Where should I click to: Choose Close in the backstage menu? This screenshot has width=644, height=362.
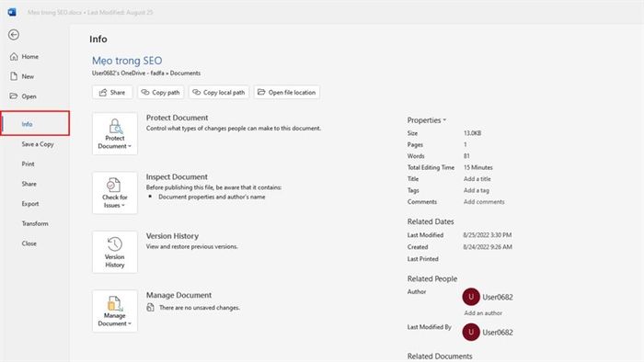coord(29,243)
